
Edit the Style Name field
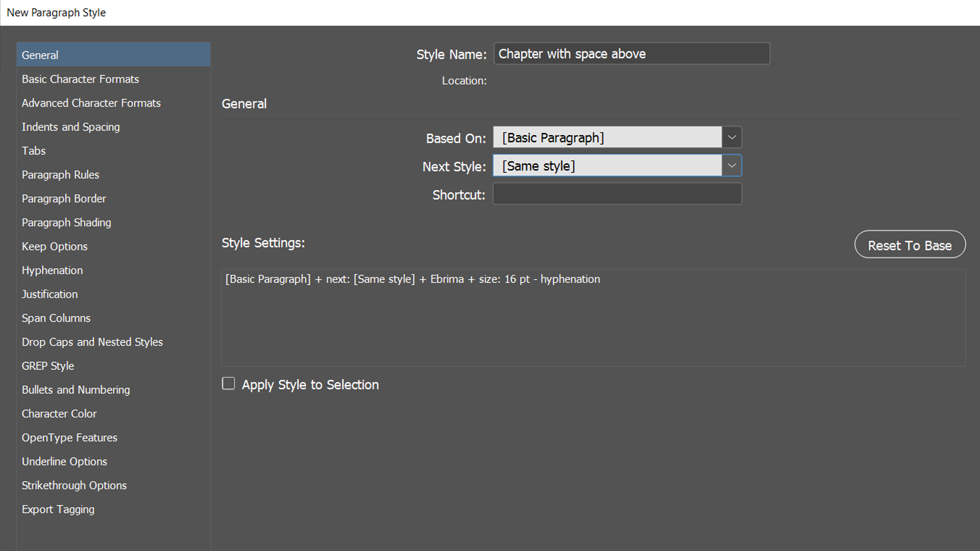click(631, 54)
